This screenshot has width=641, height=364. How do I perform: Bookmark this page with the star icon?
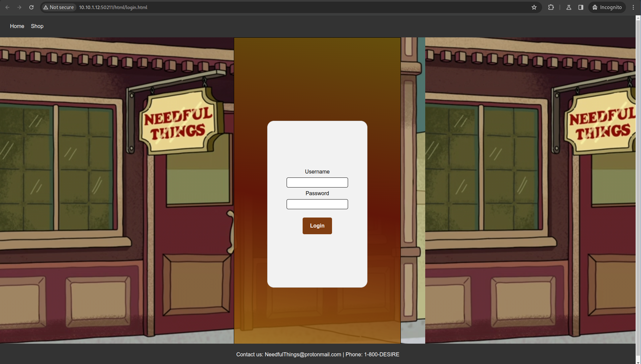pyautogui.click(x=534, y=7)
